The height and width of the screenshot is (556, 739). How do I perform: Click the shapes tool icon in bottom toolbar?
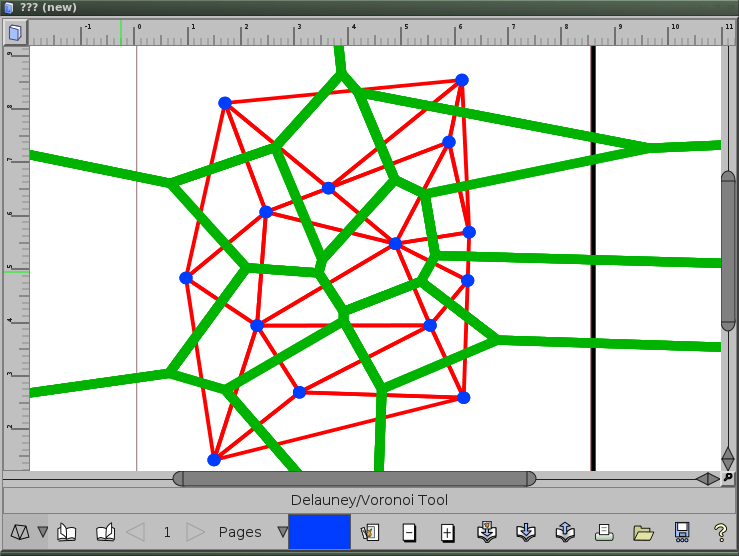tap(20, 532)
